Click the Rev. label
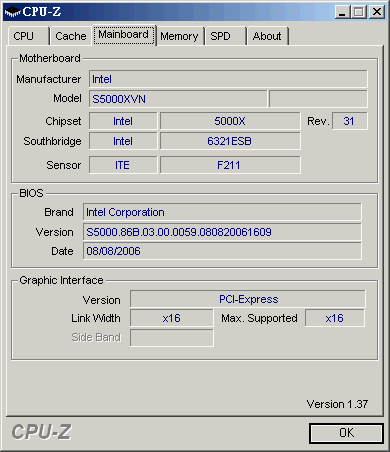390x452 pixels. [318, 121]
